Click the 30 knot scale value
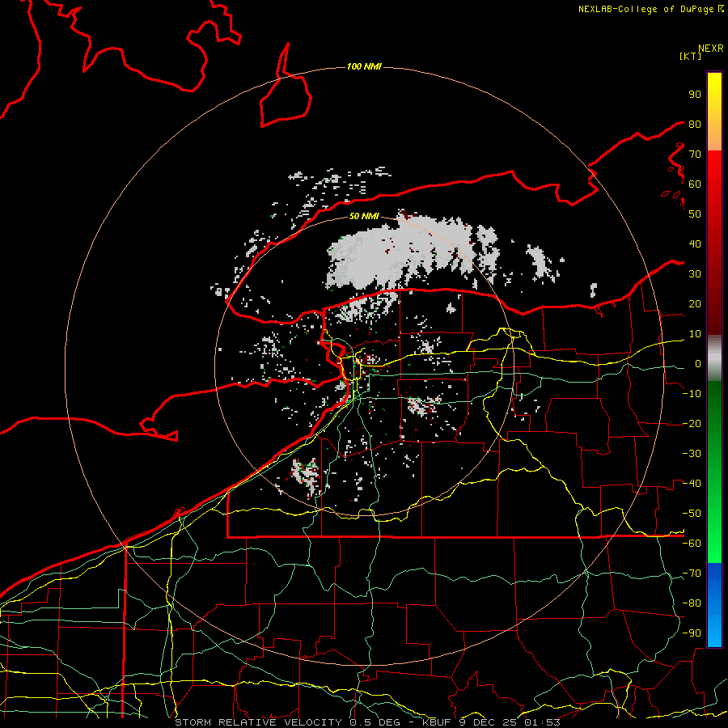Image resolution: width=728 pixels, height=728 pixels. [x=695, y=274]
